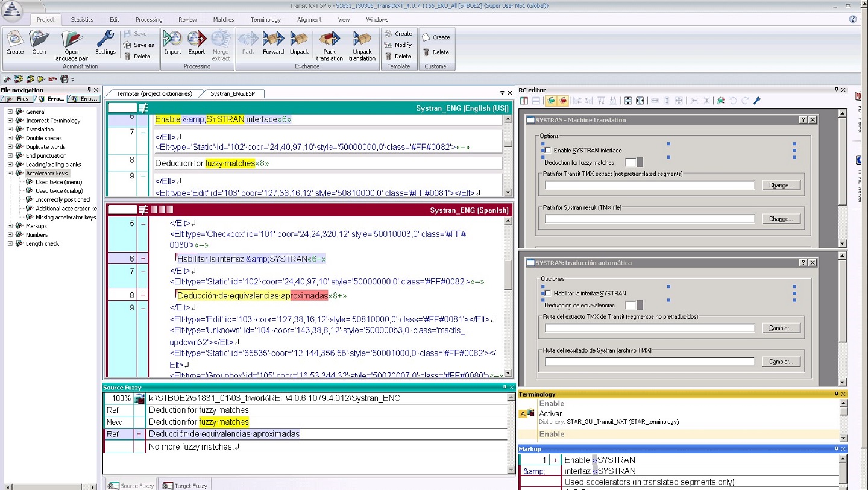Expand the Incorrect Terminology node

10,121
